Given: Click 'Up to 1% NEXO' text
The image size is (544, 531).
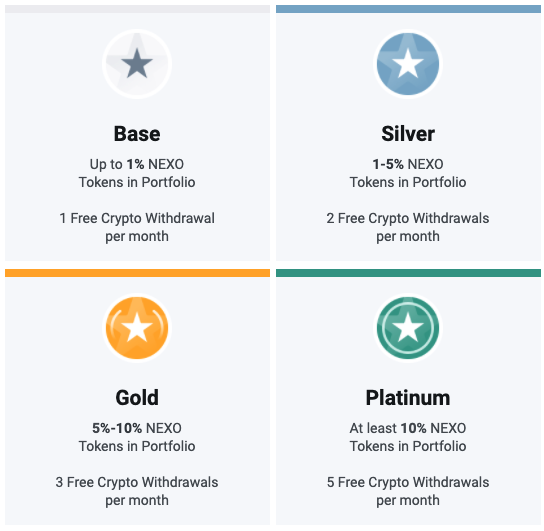Looking at the screenshot, I should [137, 164].
